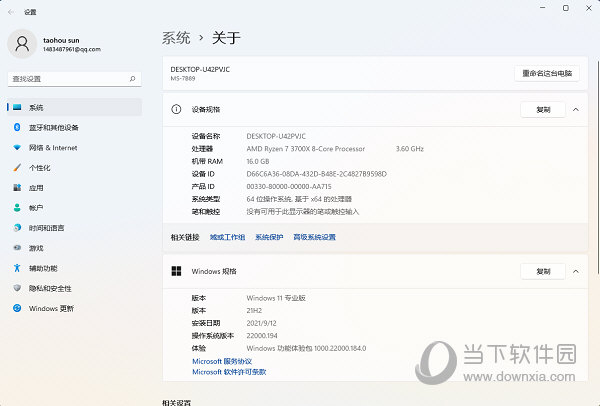Click the network Wi-Fi icon in sidebar
600x406 pixels.
coord(17,147)
